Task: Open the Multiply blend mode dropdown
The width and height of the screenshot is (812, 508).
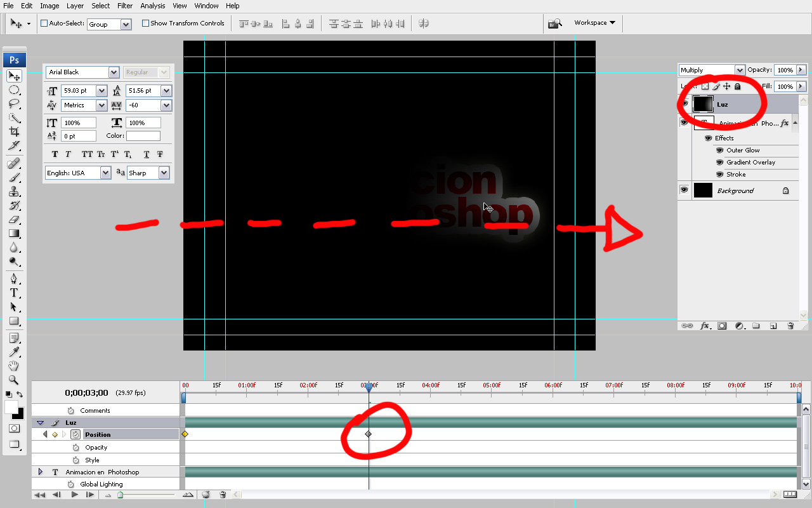Action: [x=740, y=70]
